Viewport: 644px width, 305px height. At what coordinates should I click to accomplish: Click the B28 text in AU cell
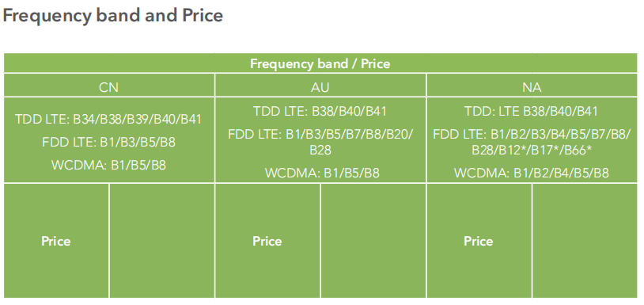[320, 150]
